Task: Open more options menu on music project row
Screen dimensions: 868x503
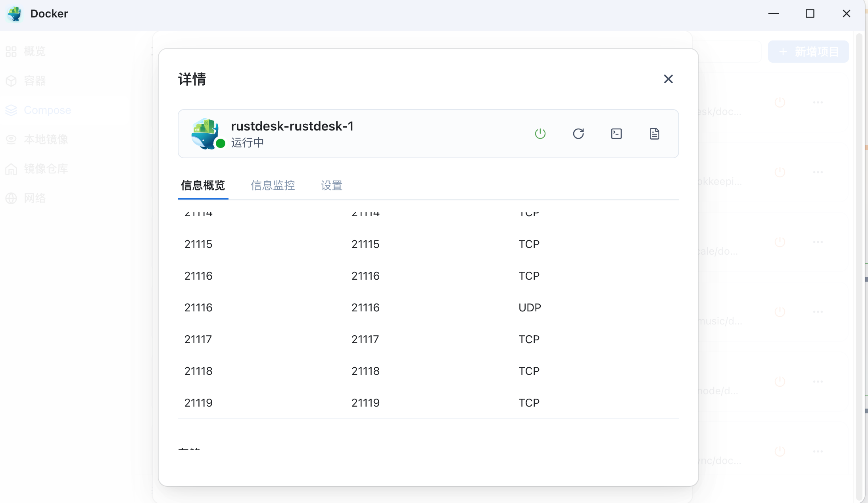Action: (x=818, y=311)
